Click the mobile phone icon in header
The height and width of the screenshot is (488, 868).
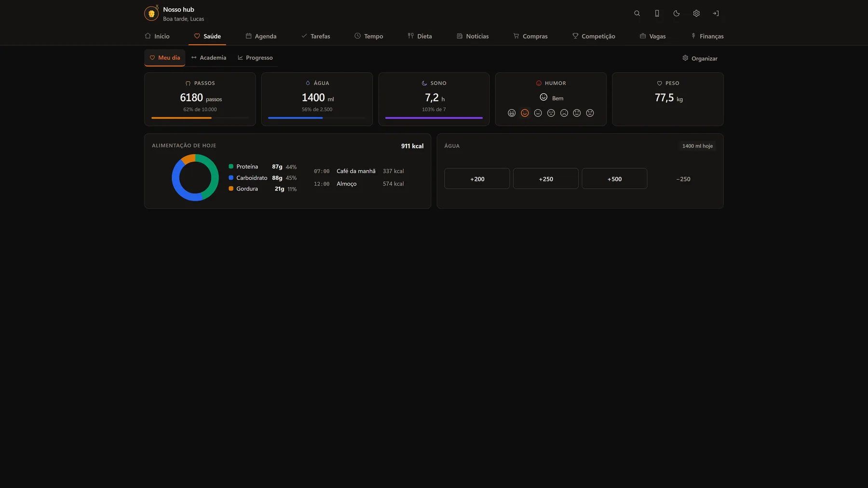657,14
